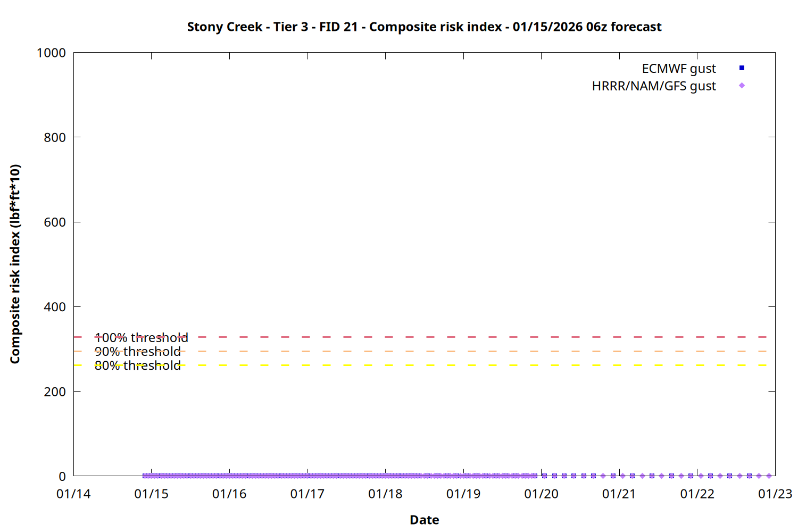Click the Composite risk index y-axis label

[15, 264]
